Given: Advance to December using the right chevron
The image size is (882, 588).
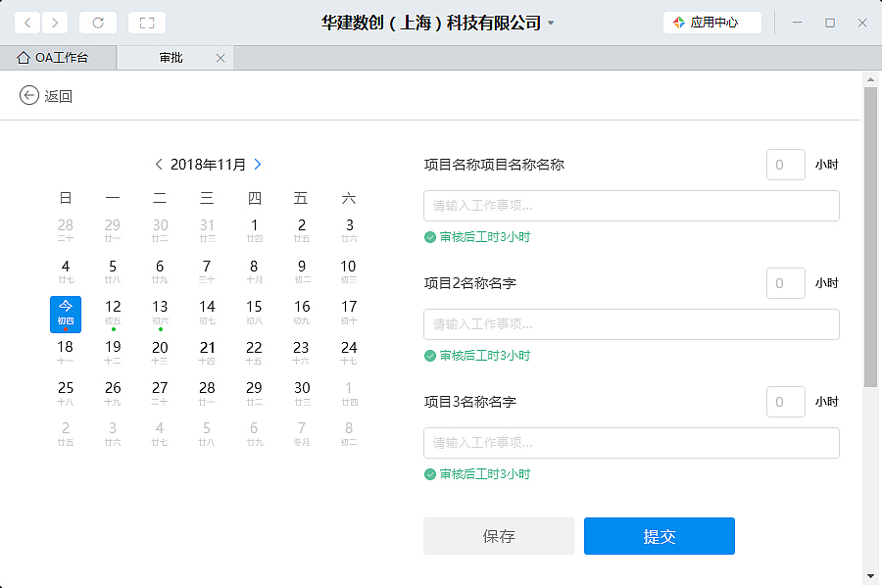Looking at the screenshot, I should coord(257,165).
